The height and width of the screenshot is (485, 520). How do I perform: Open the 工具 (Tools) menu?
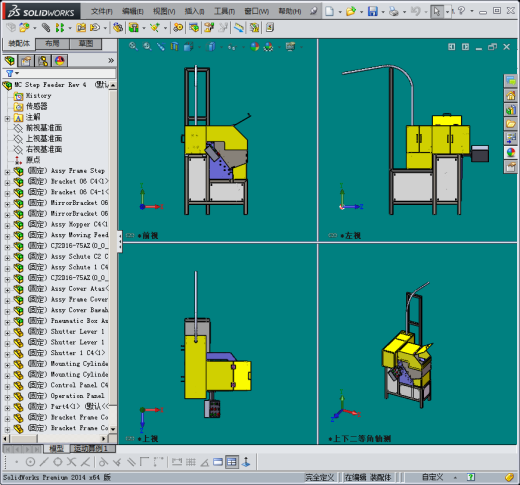tap(224, 11)
